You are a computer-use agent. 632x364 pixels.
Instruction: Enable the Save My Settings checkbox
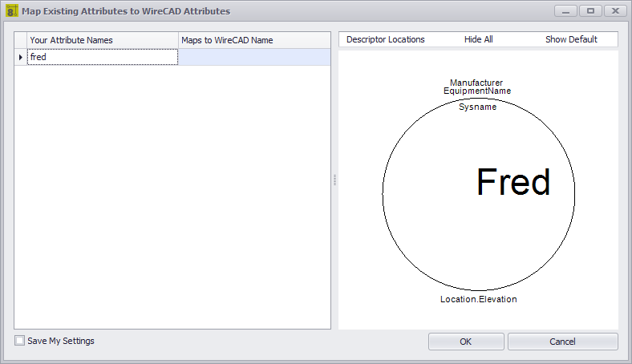coord(19,341)
